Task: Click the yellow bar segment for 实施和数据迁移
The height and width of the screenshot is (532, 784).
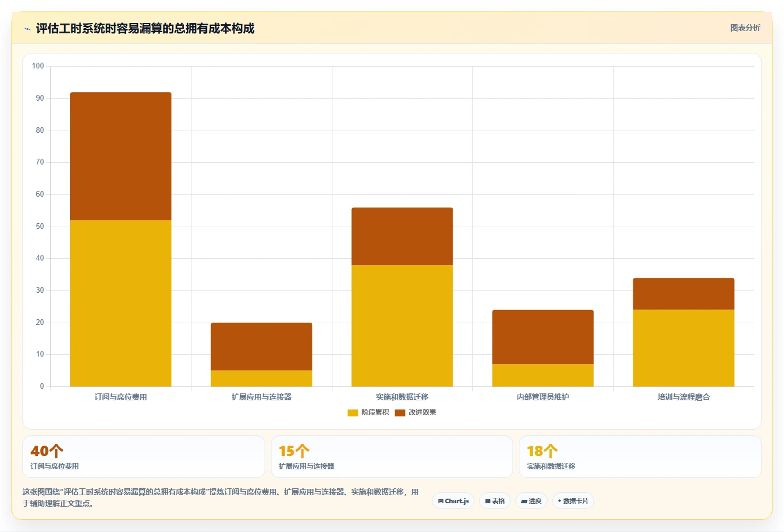Action: pos(402,326)
